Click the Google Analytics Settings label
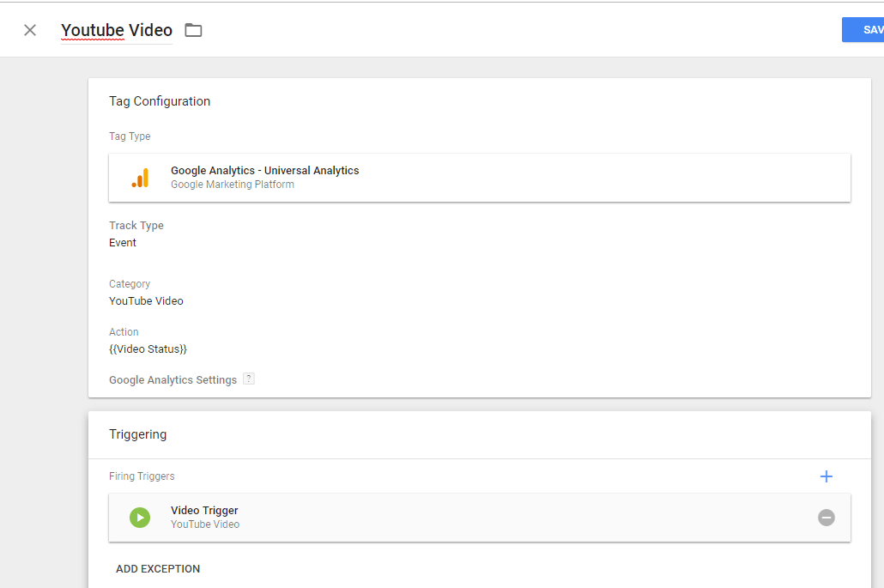The width and height of the screenshot is (884, 588). point(173,380)
